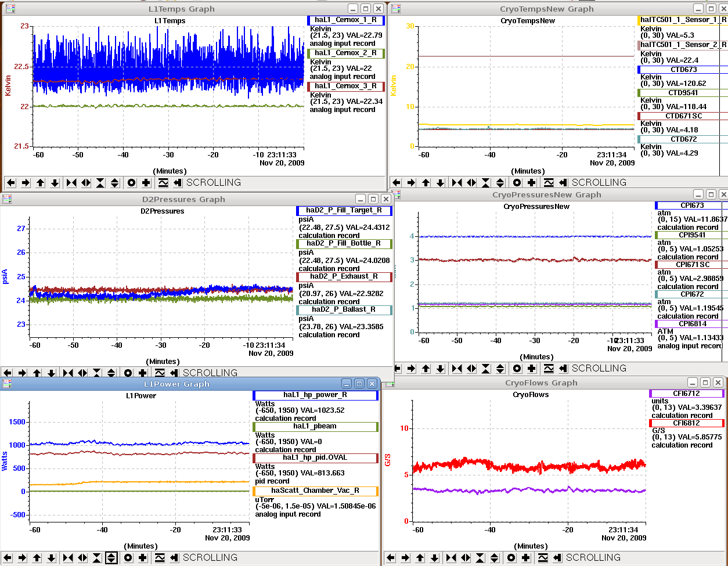The height and width of the screenshot is (566, 728).
Task: Click the circle icon in CryoTempsNew toolbar
Action: pyautogui.click(x=517, y=182)
